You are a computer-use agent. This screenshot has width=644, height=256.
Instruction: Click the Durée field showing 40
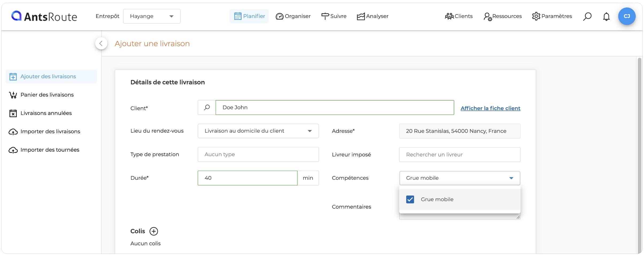pyautogui.click(x=247, y=178)
